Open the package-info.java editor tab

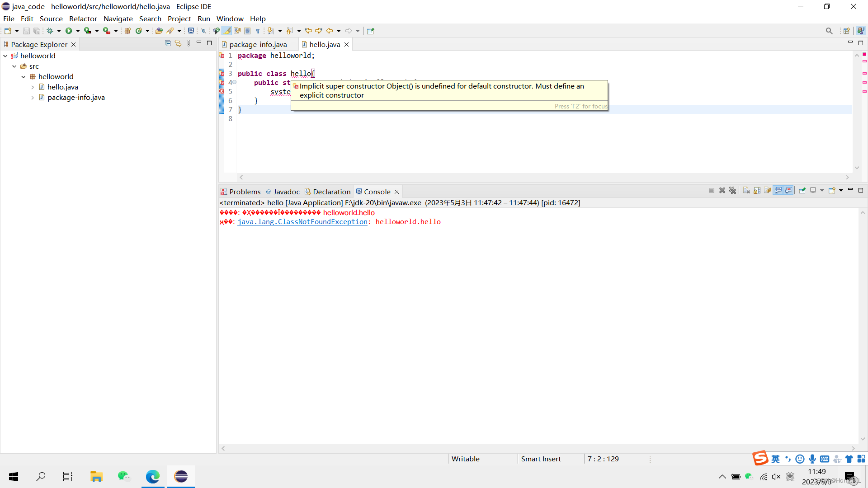click(258, 44)
